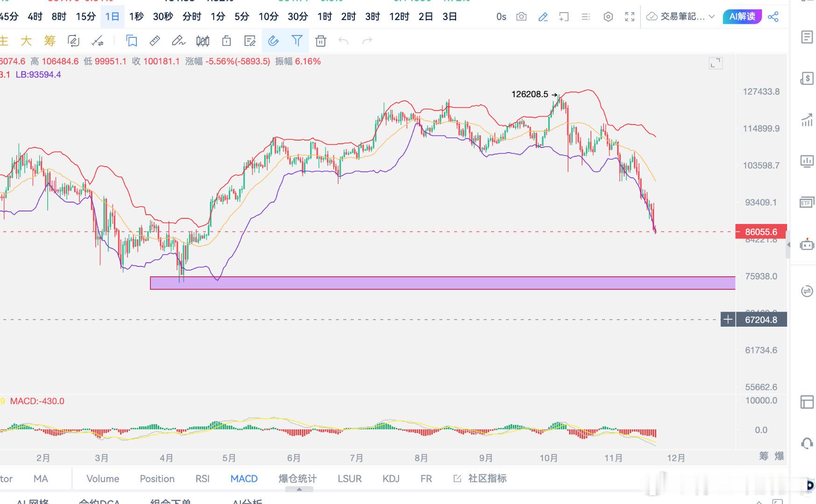Toggle the magnet snap tool
Viewport: 816px width, 504px height.
274,41
